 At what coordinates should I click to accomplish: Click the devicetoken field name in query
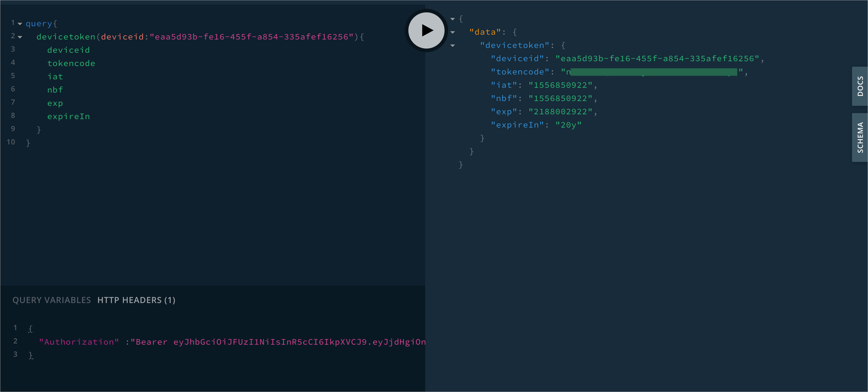tap(66, 37)
